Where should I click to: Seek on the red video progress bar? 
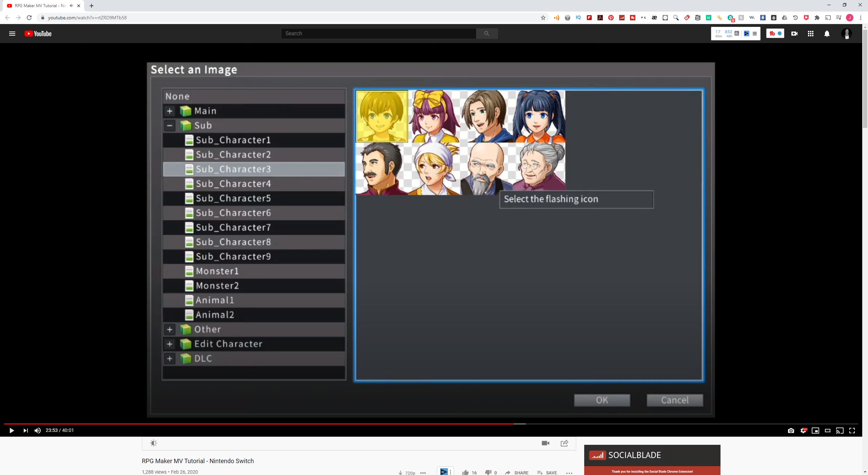tap(259, 424)
